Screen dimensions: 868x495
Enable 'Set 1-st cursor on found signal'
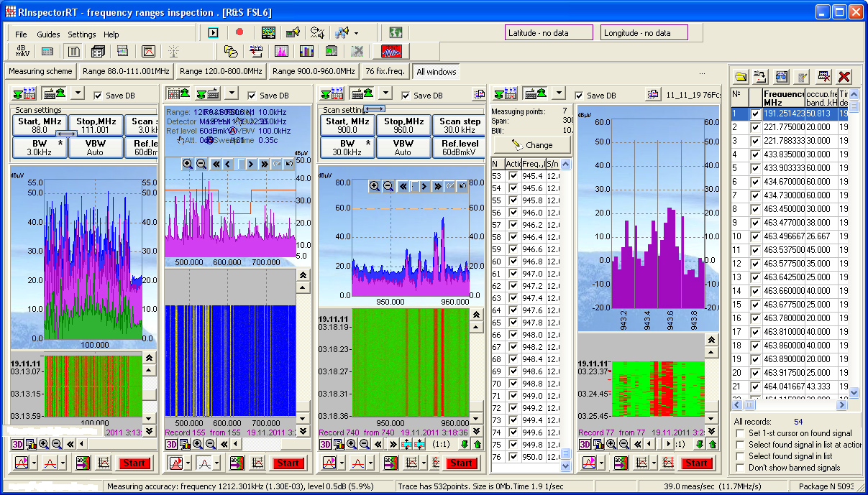pyautogui.click(x=740, y=433)
